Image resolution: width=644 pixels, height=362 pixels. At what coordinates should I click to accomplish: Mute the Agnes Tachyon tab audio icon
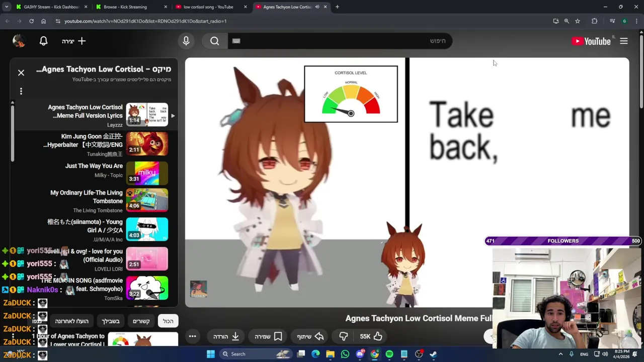317,7
